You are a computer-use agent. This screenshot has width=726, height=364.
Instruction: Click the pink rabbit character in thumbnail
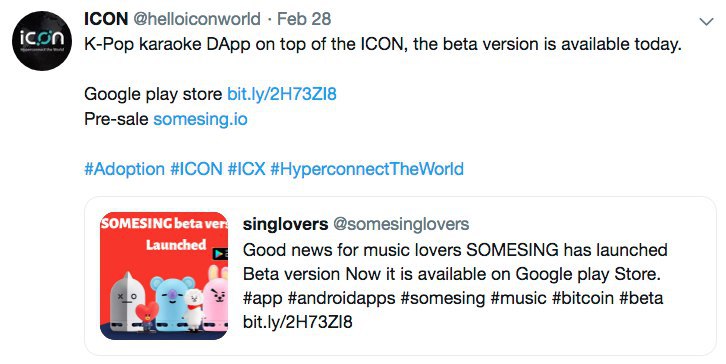coord(216,296)
